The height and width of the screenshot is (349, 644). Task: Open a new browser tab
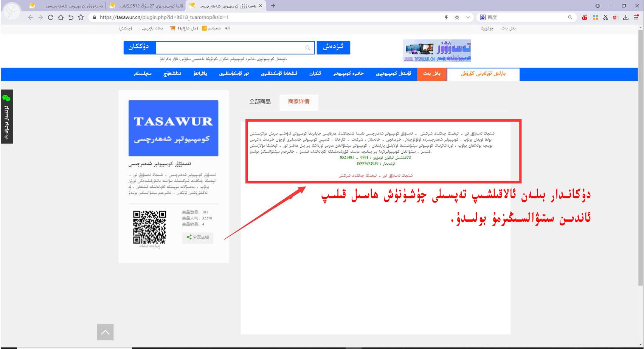pos(273,6)
